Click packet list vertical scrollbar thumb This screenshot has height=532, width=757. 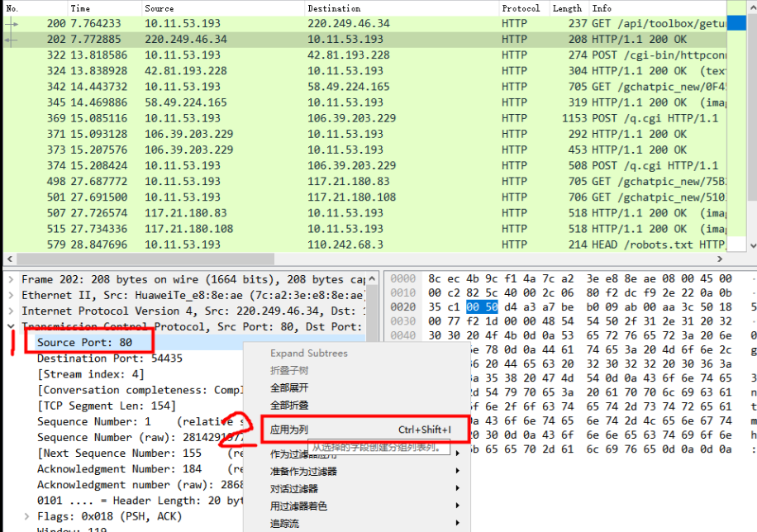(752, 107)
